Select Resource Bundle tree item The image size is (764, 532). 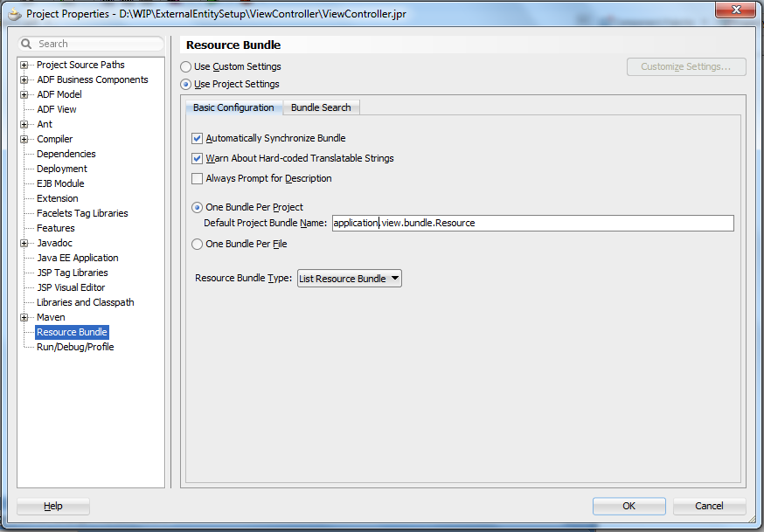click(x=72, y=332)
